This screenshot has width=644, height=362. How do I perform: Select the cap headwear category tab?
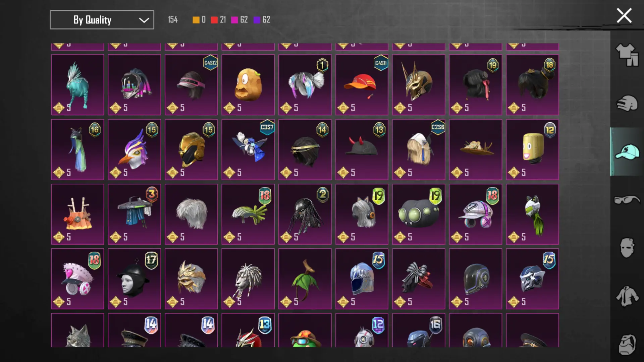627,152
